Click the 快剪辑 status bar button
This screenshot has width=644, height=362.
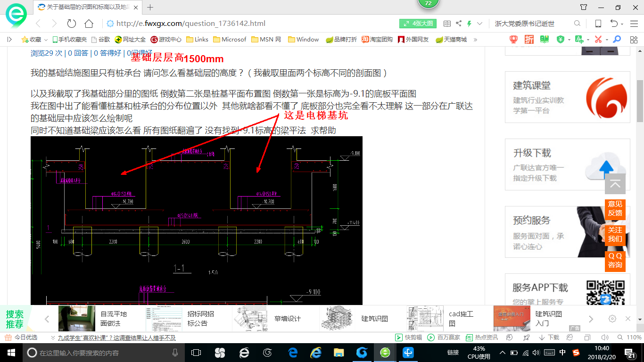408,337
